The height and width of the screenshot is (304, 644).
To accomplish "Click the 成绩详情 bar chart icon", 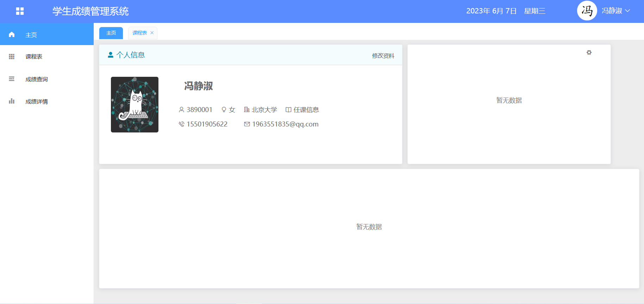I will [x=12, y=101].
